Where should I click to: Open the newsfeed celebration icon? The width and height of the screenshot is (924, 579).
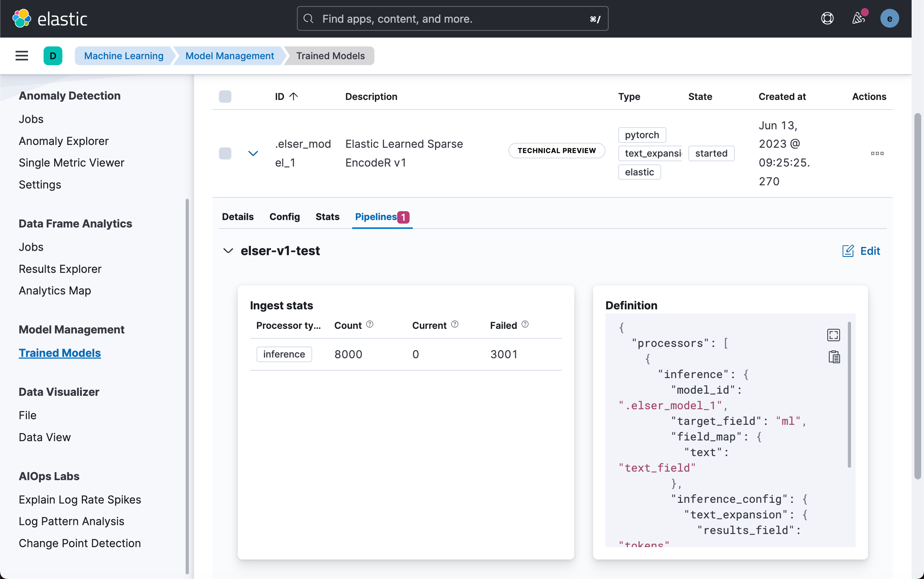coord(858,18)
